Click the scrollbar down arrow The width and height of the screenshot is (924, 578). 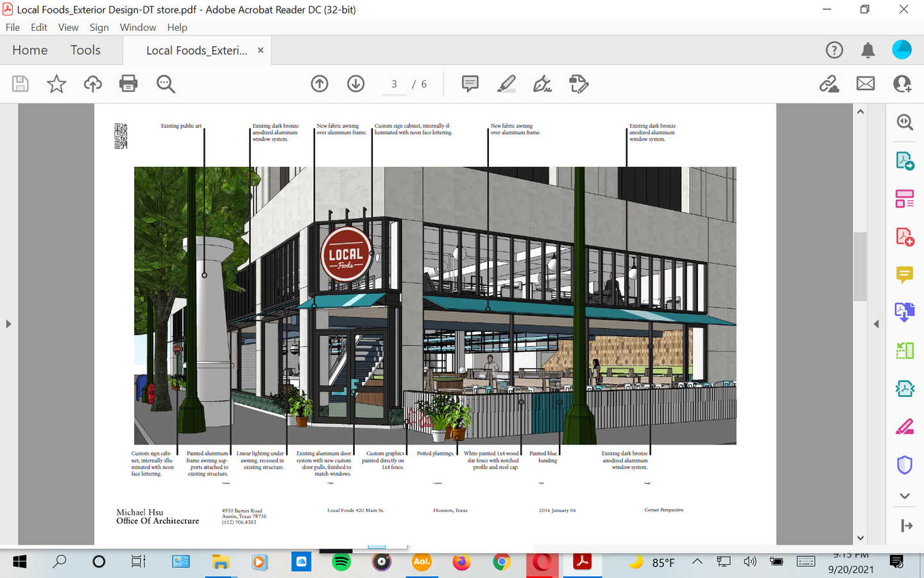point(860,538)
